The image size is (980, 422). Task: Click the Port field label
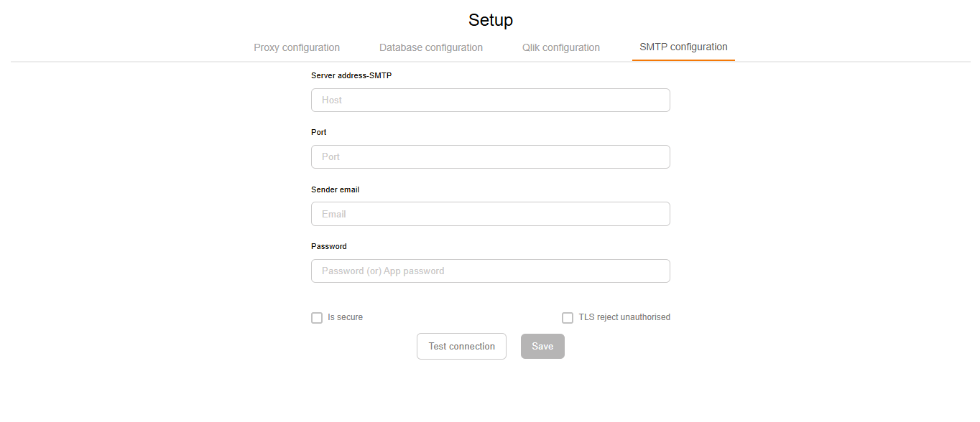point(318,132)
